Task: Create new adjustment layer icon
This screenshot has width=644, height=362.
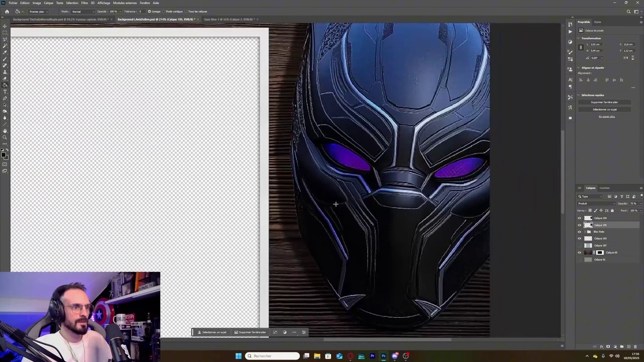Action: (615, 346)
